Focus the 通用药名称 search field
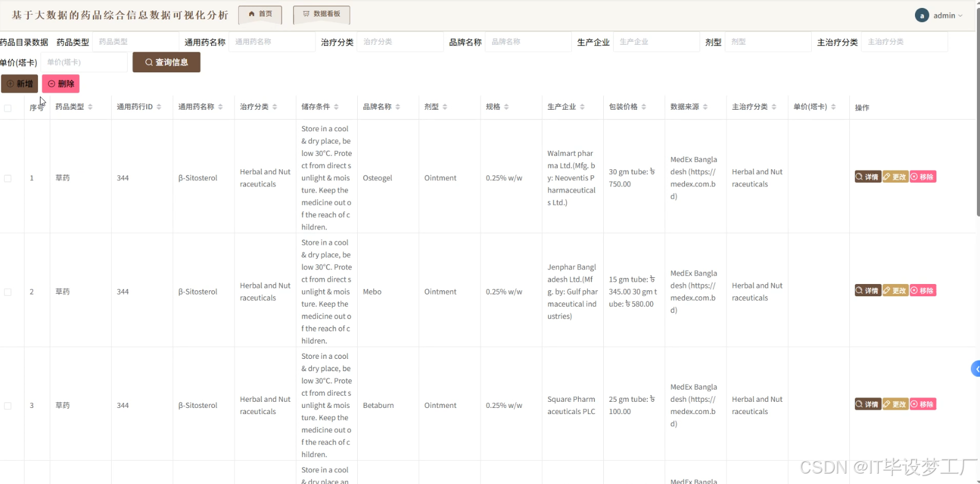The image size is (980, 484). click(x=272, y=42)
